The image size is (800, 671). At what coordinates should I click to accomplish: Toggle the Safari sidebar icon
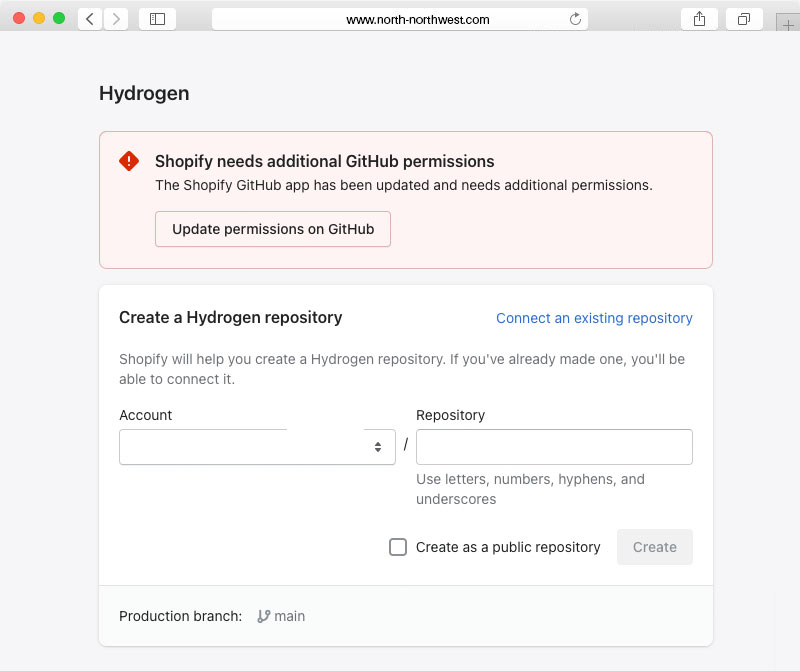[x=158, y=19]
